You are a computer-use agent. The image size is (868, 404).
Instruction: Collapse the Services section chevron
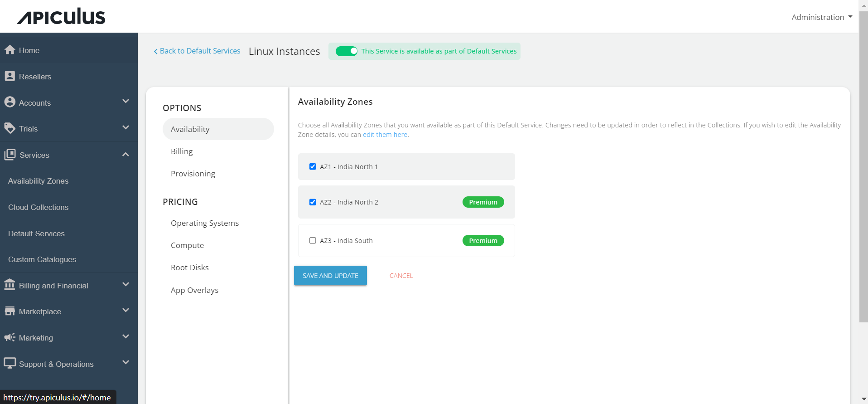pos(126,155)
